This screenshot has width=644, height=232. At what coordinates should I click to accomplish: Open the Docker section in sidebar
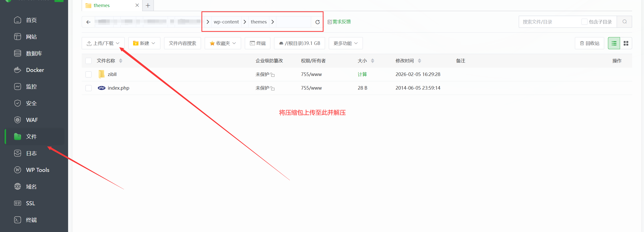(35, 70)
